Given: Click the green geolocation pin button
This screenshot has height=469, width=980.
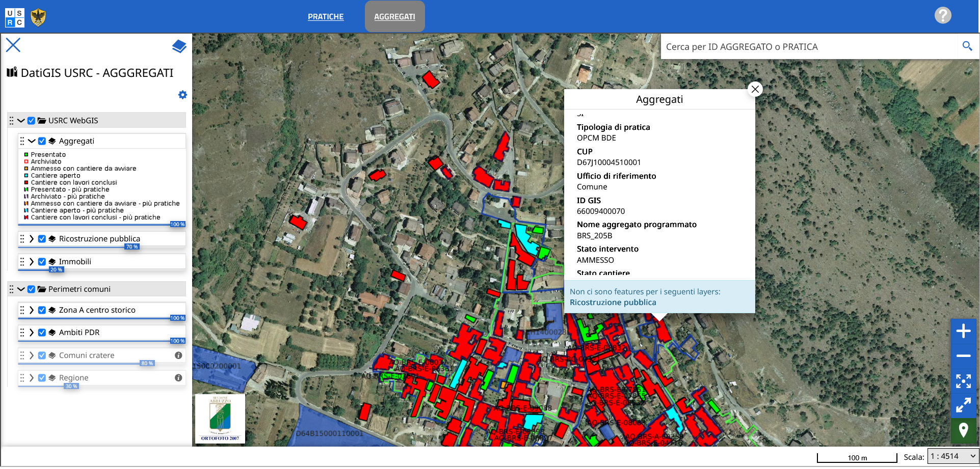Looking at the screenshot, I should click(x=963, y=430).
